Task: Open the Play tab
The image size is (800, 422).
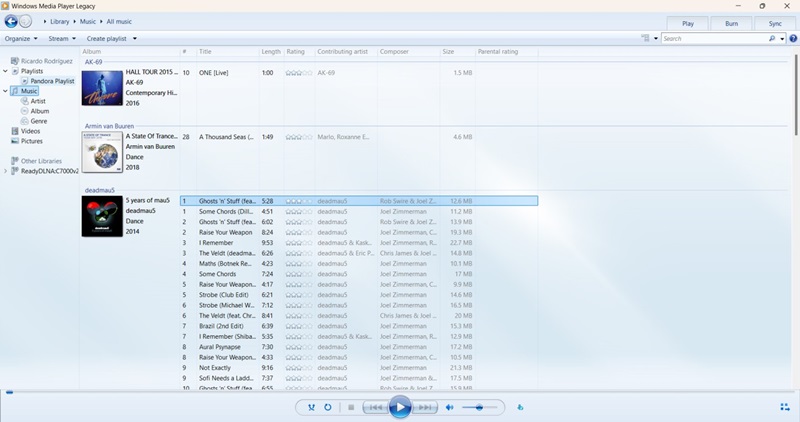Action: pyautogui.click(x=688, y=23)
